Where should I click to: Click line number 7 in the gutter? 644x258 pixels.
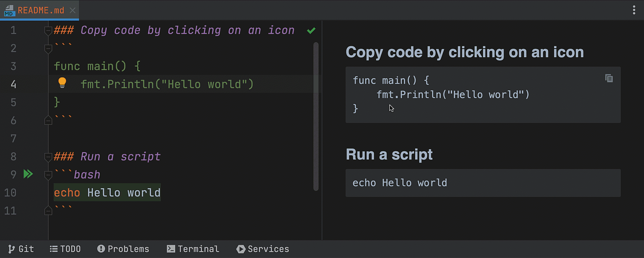(x=13, y=138)
